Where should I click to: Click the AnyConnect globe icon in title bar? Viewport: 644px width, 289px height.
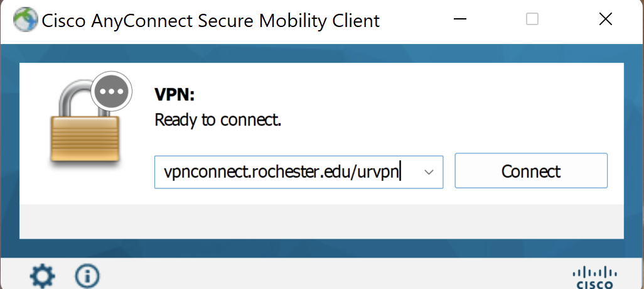point(26,19)
